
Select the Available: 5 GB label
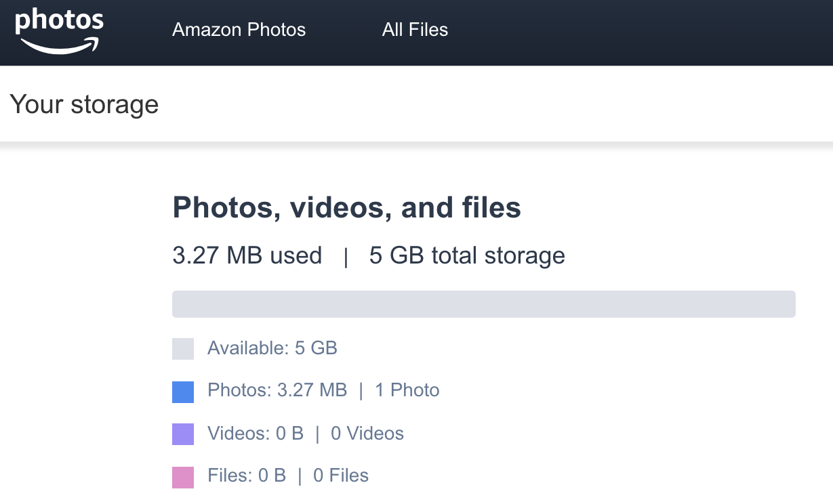[x=272, y=348]
